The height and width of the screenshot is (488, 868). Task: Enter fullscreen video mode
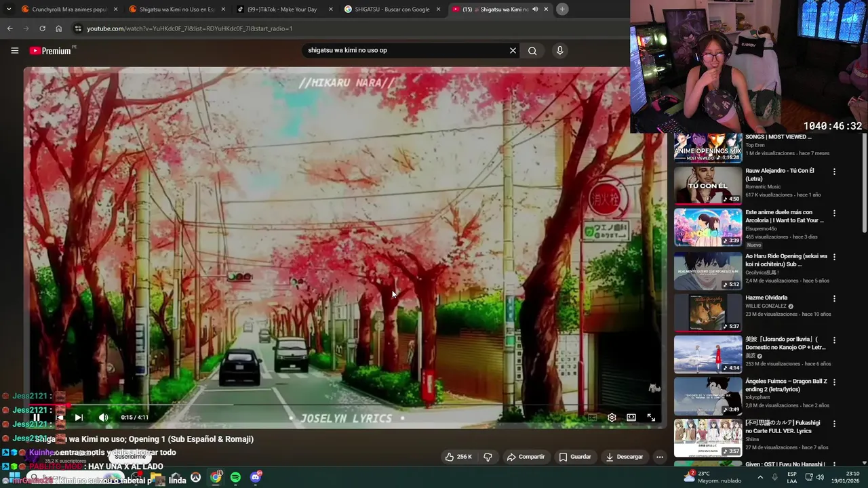coord(651,418)
